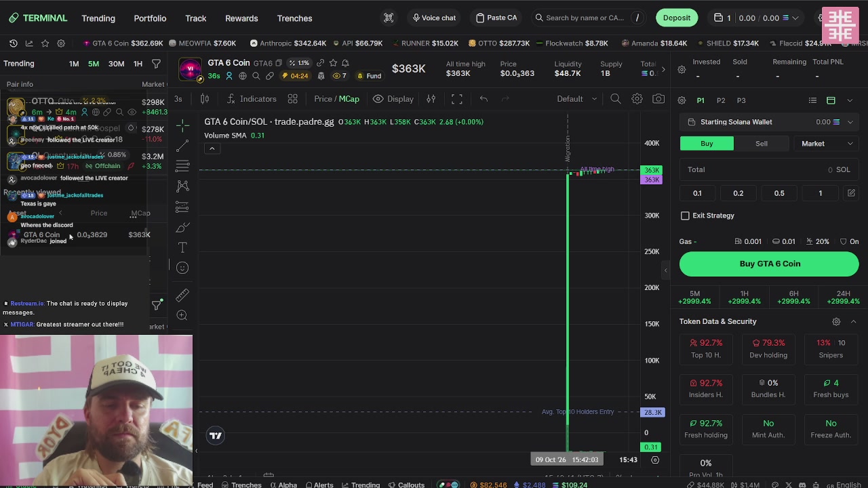Switch chart to MCap mode
The image size is (868, 488).
coord(349,99)
